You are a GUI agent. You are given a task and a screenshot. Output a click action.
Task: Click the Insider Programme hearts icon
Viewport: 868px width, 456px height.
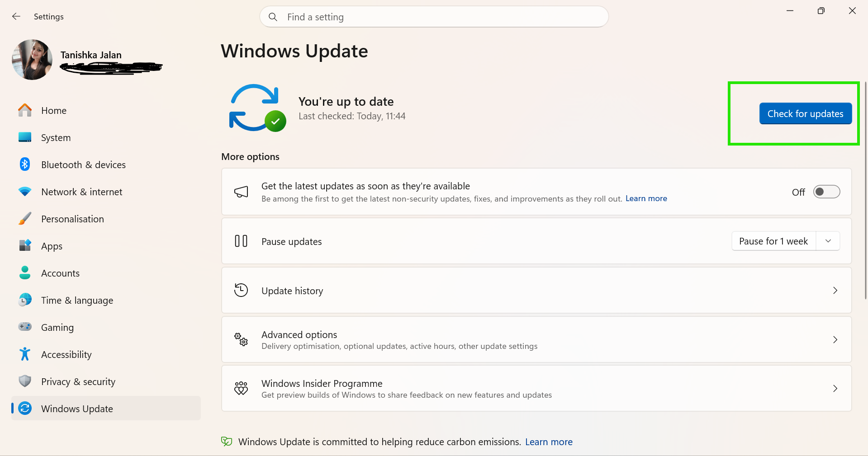click(x=241, y=388)
